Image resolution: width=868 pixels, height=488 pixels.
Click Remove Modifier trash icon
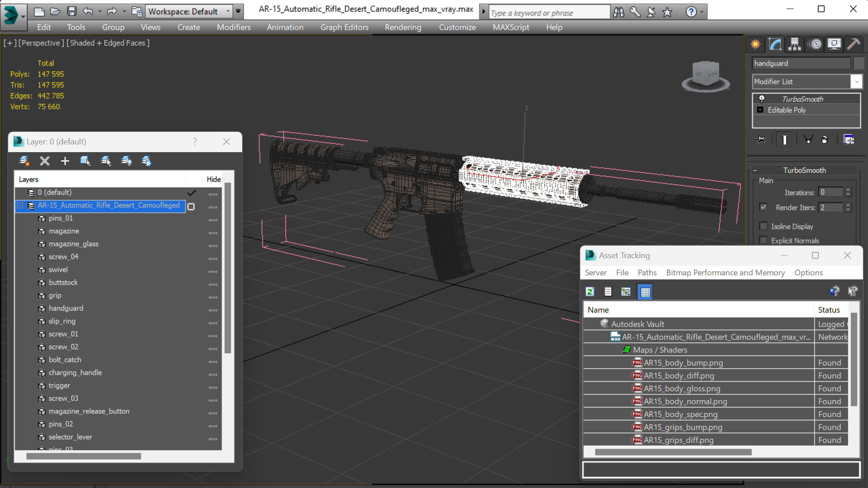(825, 139)
